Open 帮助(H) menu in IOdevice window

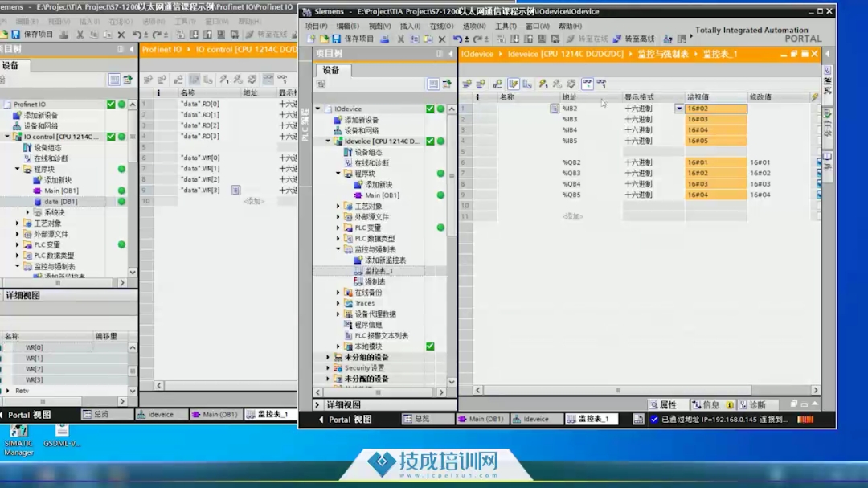[x=570, y=26]
